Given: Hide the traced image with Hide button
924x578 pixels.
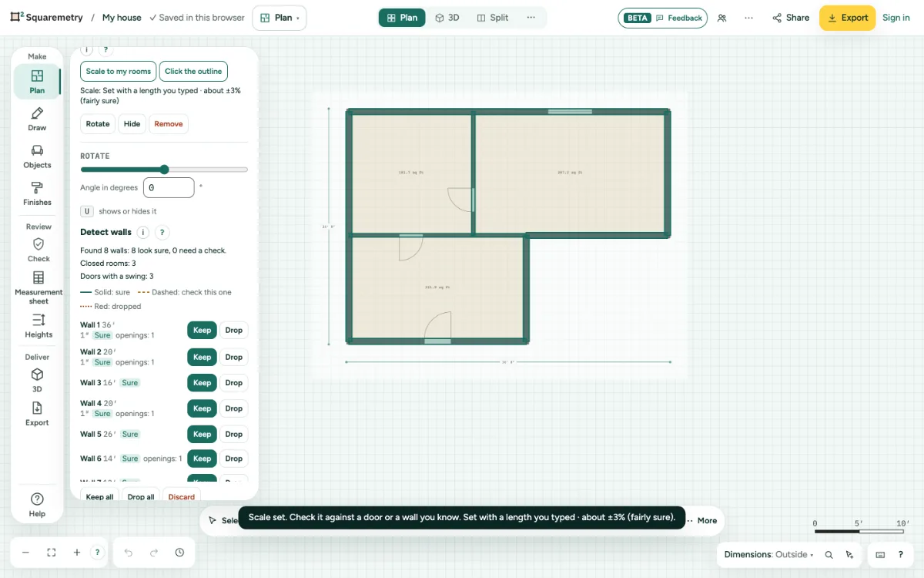Looking at the screenshot, I should pyautogui.click(x=132, y=124).
